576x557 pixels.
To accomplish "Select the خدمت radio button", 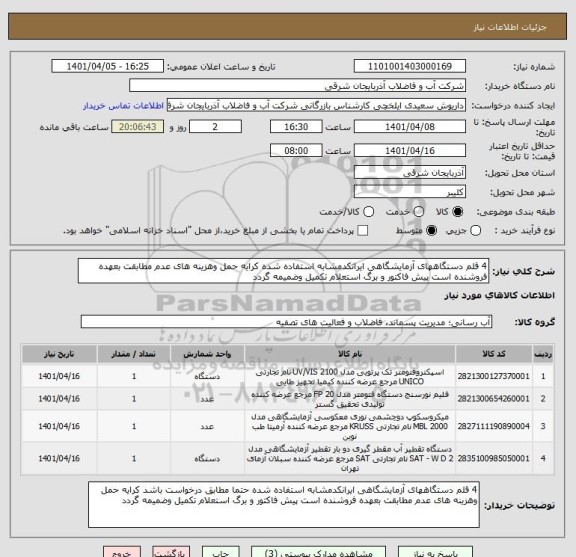I will tap(419, 212).
